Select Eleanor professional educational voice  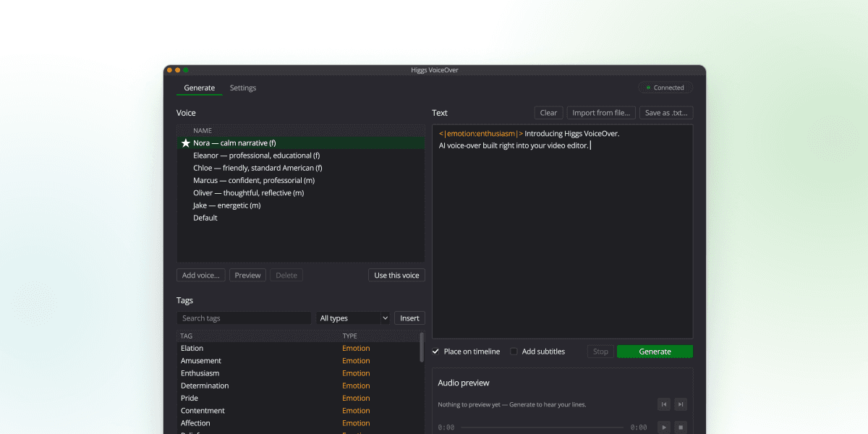[x=301, y=156]
